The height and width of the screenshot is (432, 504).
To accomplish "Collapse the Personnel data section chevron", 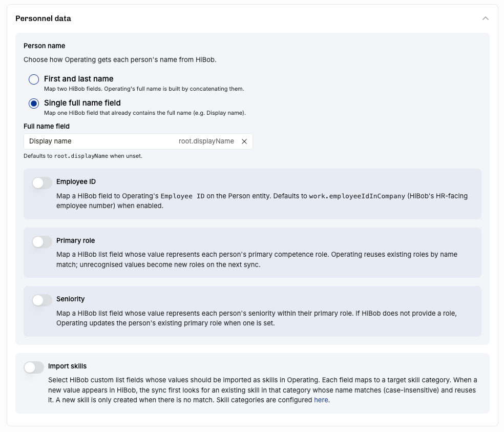I will click(x=486, y=18).
